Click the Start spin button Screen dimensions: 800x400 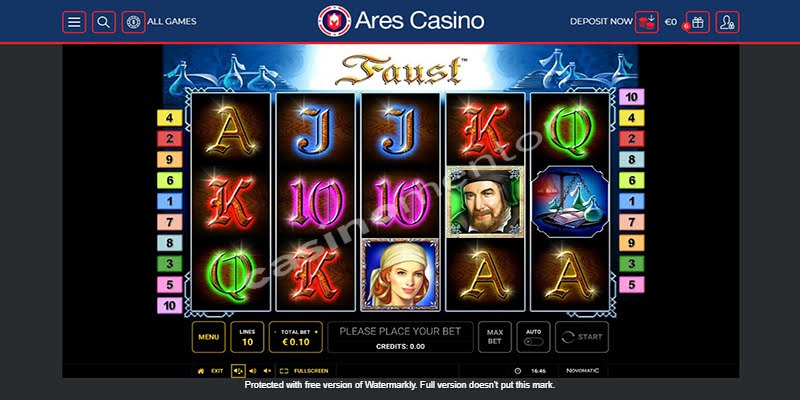[582, 337]
